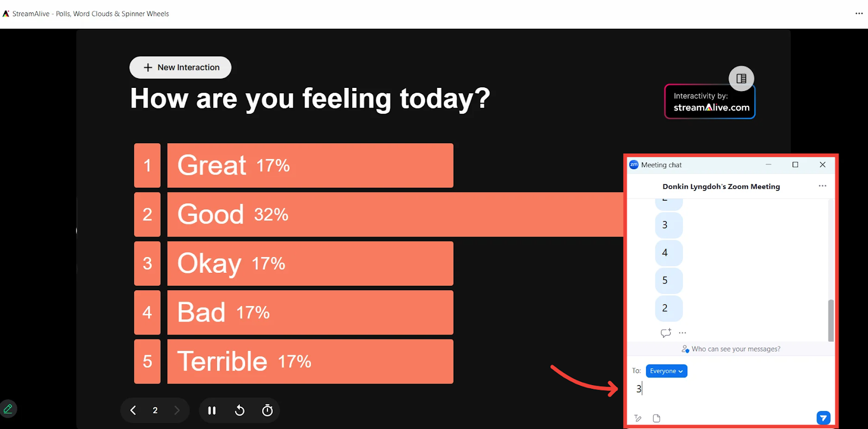Expand the Everyone recipient dropdown
The image size is (868, 429).
click(666, 371)
